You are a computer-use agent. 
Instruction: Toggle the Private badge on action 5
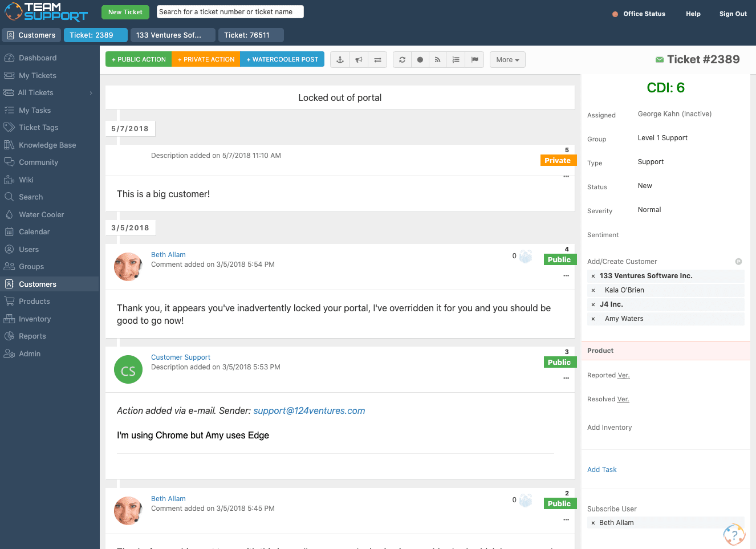(558, 160)
